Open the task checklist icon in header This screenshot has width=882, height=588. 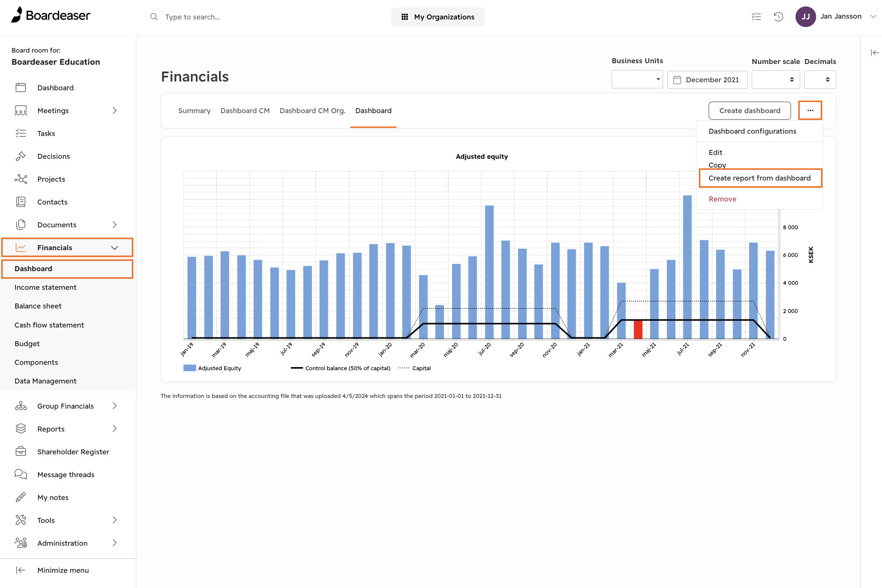point(756,17)
